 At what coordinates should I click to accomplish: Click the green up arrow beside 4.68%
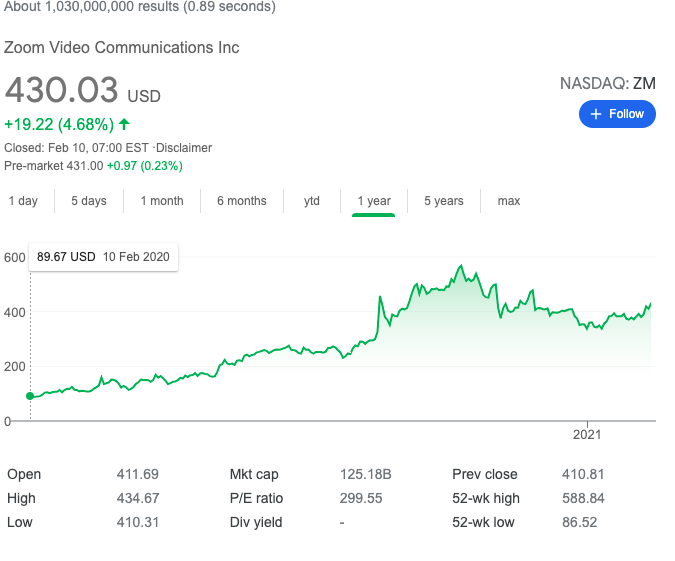pyautogui.click(x=124, y=124)
